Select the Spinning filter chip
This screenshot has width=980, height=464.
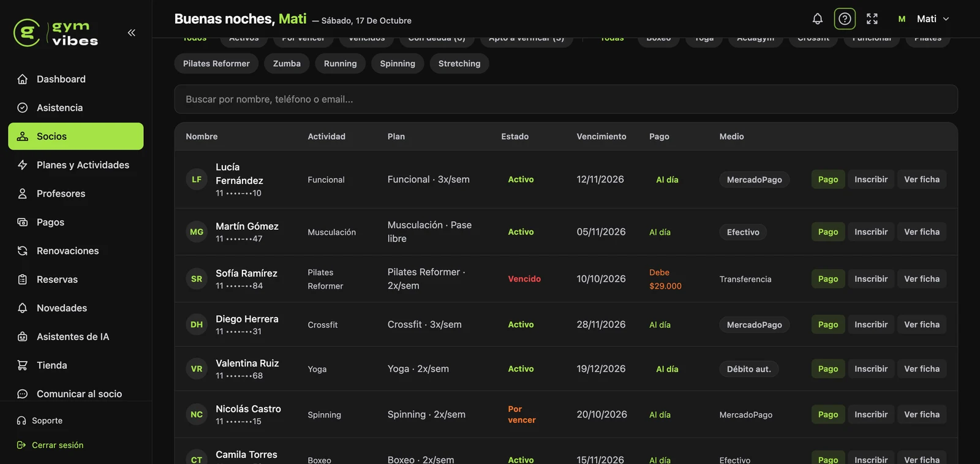coord(398,63)
